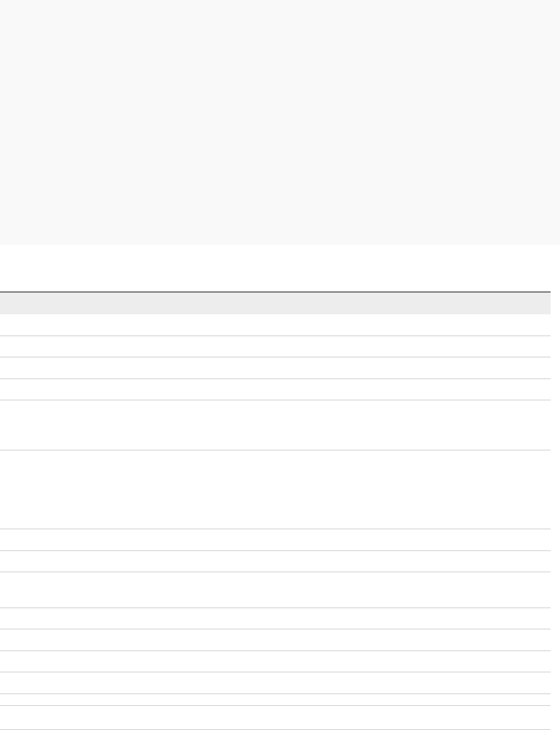Viewport: 560px width, 730px height.
Task: Click the white gap above the table
Action: [280, 268]
